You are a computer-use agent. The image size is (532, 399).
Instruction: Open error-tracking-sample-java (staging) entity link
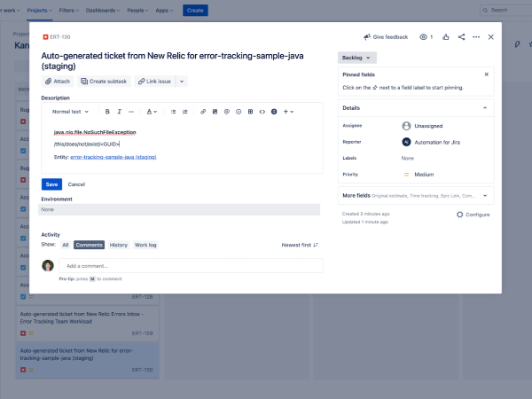click(113, 157)
